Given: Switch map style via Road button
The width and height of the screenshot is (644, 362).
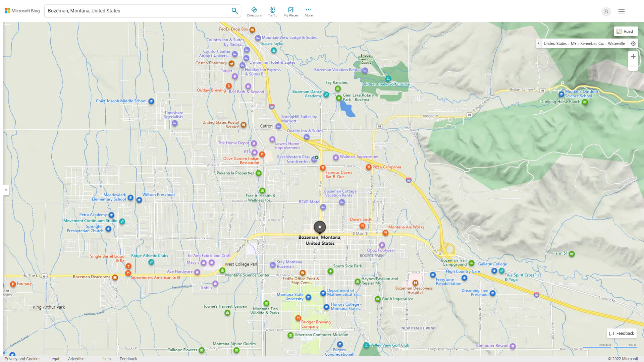Looking at the screenshot, I should pyautogui.click(x=625, y=32).
